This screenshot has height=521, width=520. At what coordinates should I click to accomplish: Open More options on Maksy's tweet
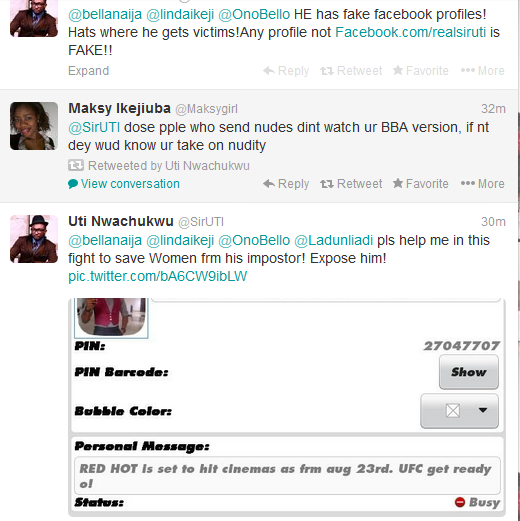tap(482, 184)
